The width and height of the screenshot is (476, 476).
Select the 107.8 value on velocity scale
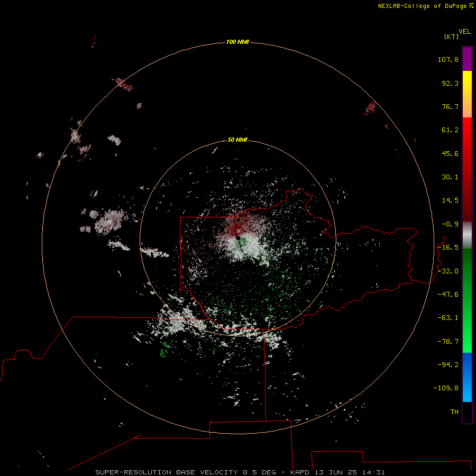click(x=448, y=59)
